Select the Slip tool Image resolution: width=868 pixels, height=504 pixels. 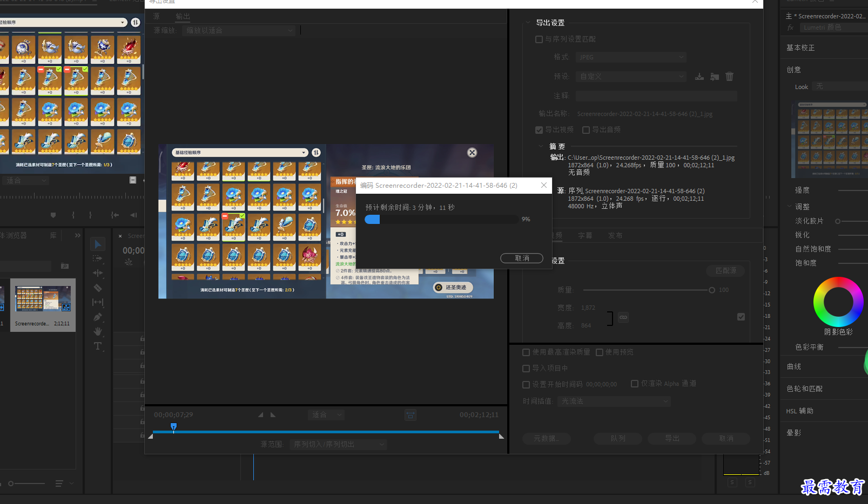[x=98, y=302]
